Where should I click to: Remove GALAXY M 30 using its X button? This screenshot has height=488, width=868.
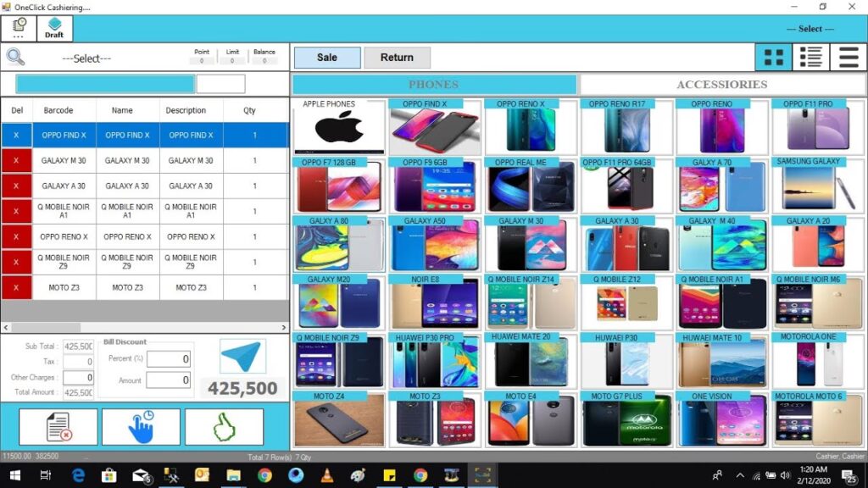click(x=16, y=160)
